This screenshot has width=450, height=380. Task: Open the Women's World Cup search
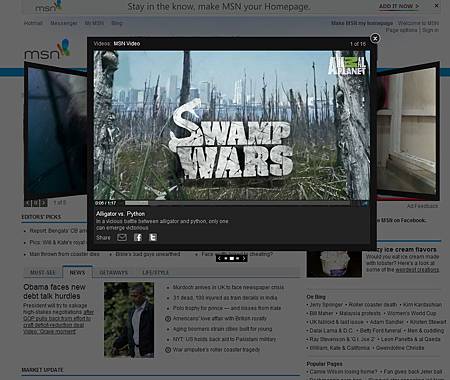[411, 313]
